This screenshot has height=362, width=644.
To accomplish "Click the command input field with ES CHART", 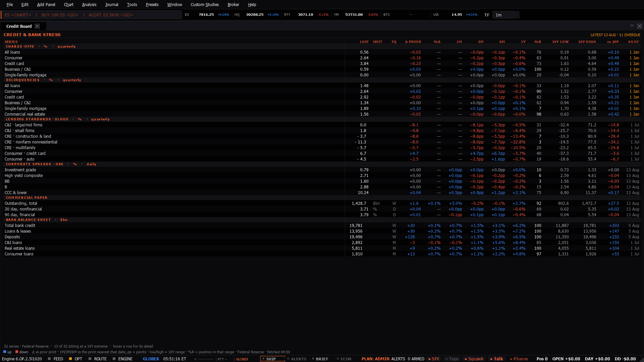I will coord(91,15).
